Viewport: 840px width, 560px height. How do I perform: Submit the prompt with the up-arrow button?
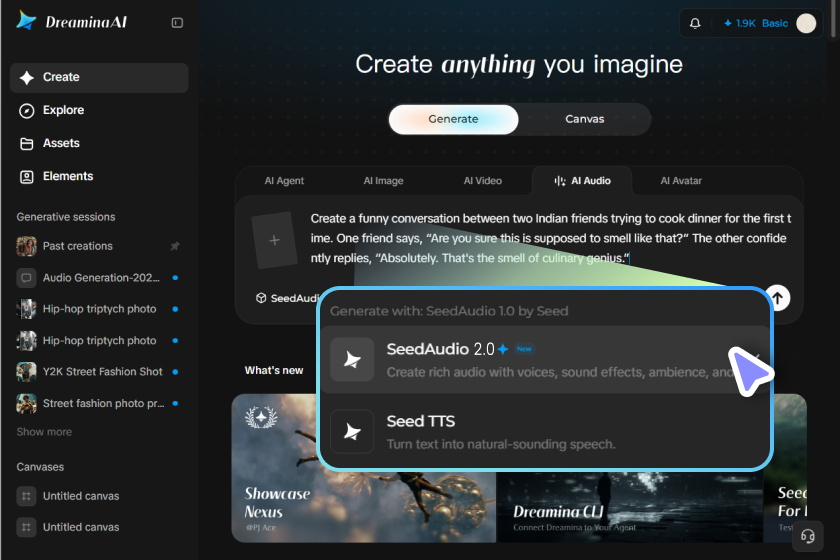[x=778, y=298]
